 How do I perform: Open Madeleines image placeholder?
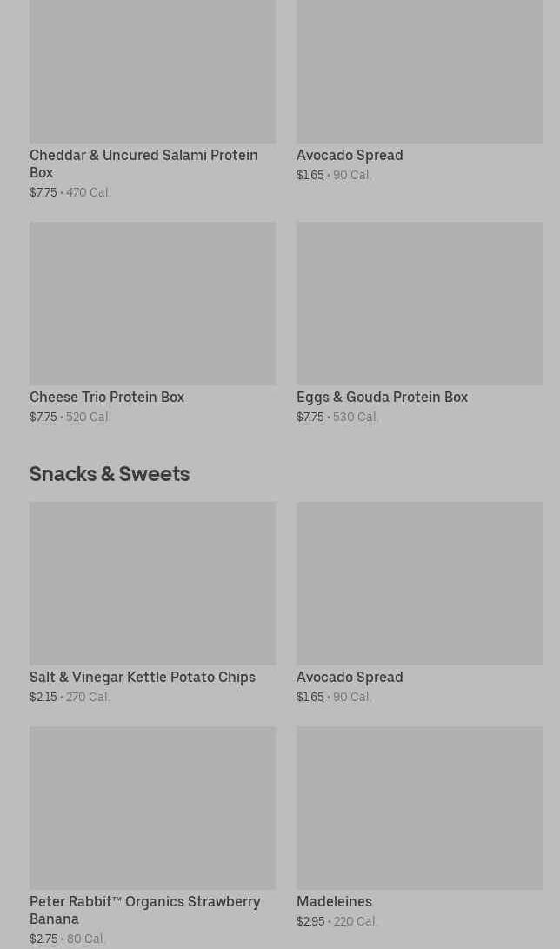pos(419,807)
